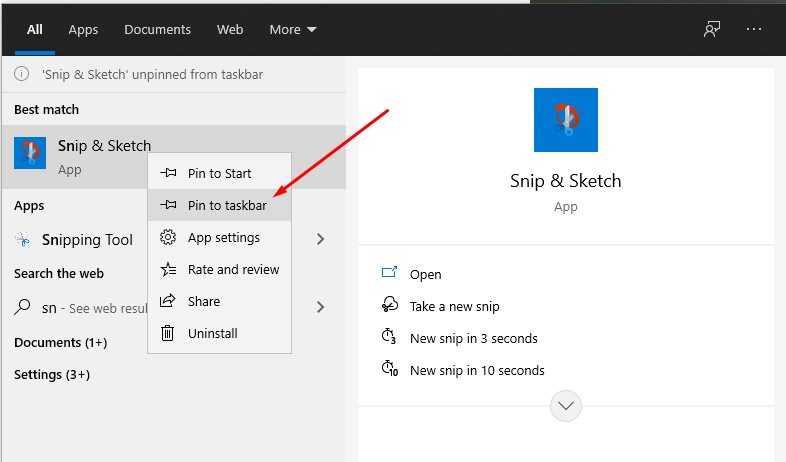Click the Rate and review star icon
This screenshot has height=462, width=786.
[x=168, y=269]
